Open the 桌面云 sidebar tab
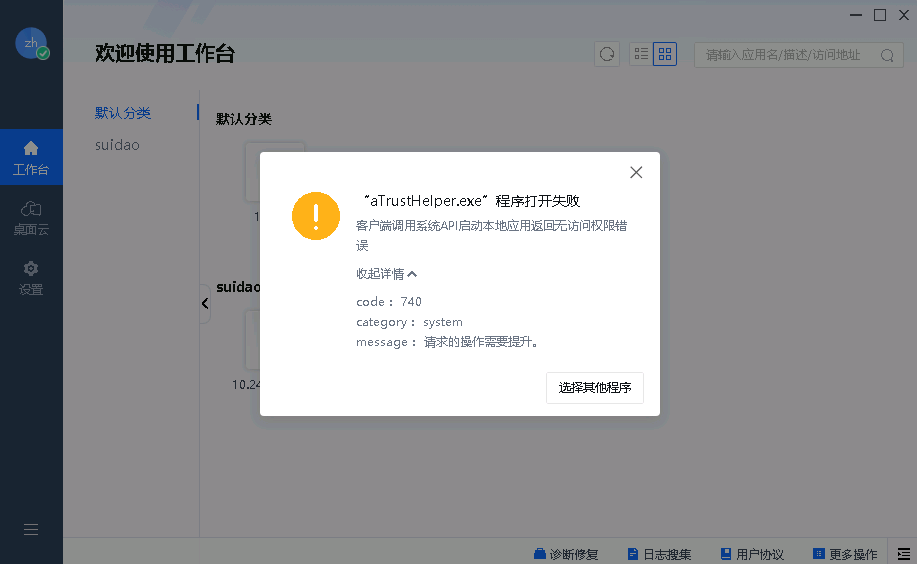The image size is (917, 564). pos(31,218)
